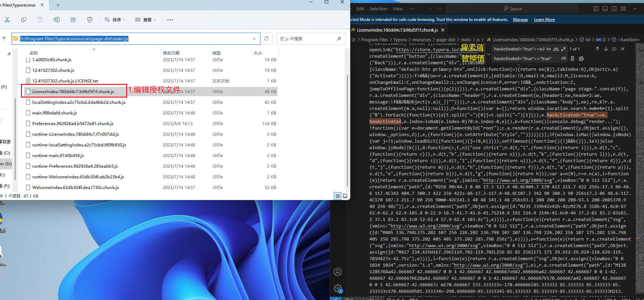Enable Use Regular Expression in find
Viewport: 644px width, 300px height.
coord(563,49)
